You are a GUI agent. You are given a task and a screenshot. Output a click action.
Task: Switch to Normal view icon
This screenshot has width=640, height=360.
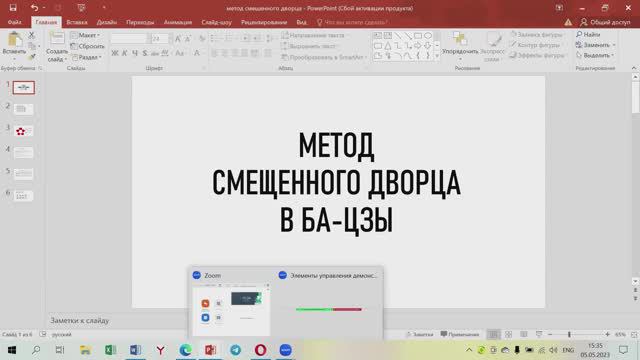point(493,334)
